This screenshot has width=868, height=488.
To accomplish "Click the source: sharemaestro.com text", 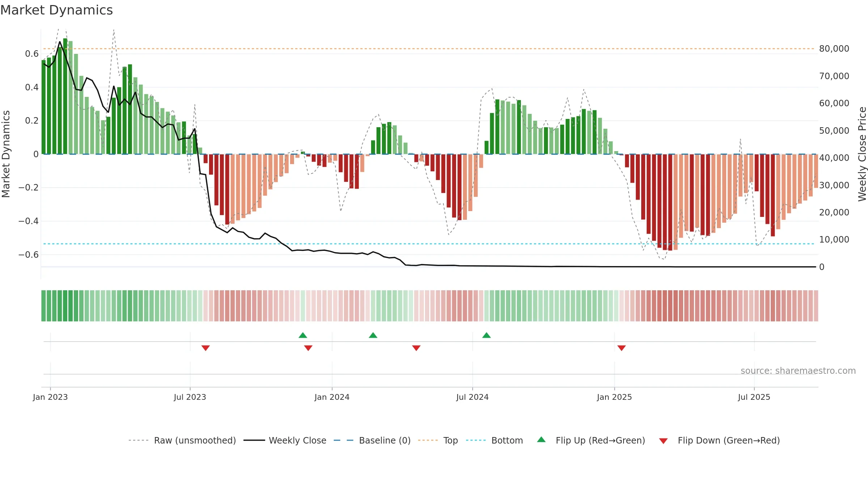I will click(x=798, y=371).
